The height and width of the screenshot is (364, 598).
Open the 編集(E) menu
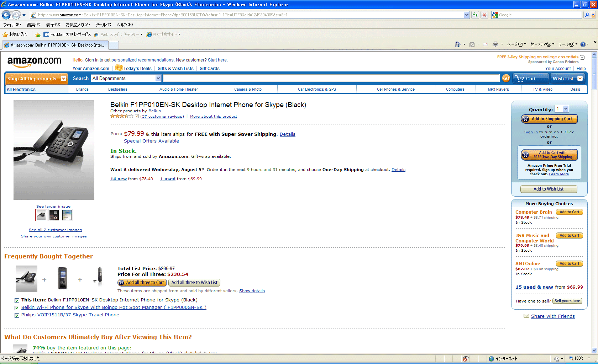(33, 25)
